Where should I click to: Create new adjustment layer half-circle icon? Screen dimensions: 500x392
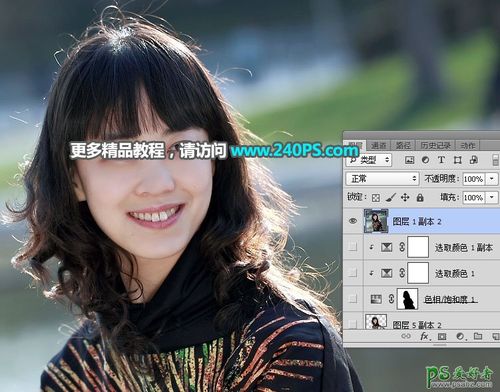click(x=460, y=336)
